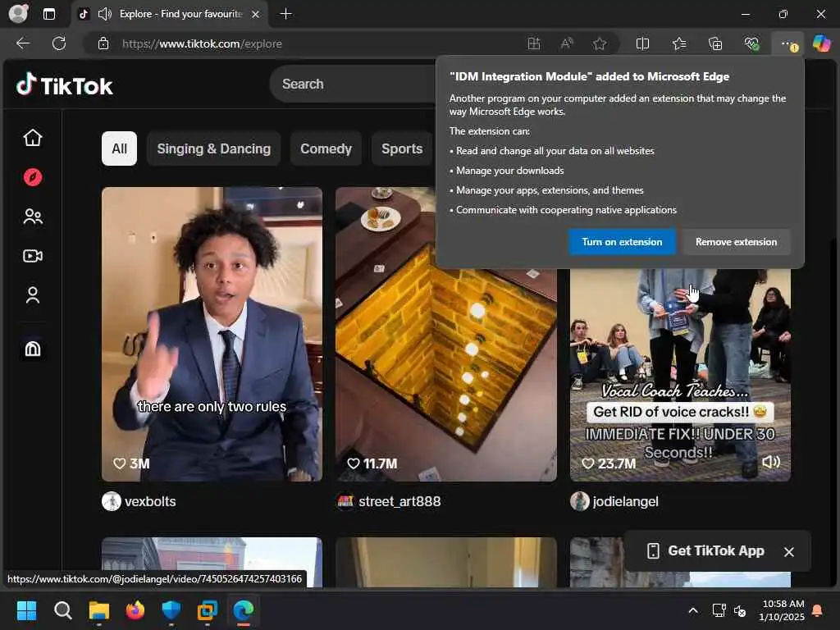The height and width of the screenshot is (630, 840).
Task: Open street_art888 profile link
Action: [x=399, y=501]
